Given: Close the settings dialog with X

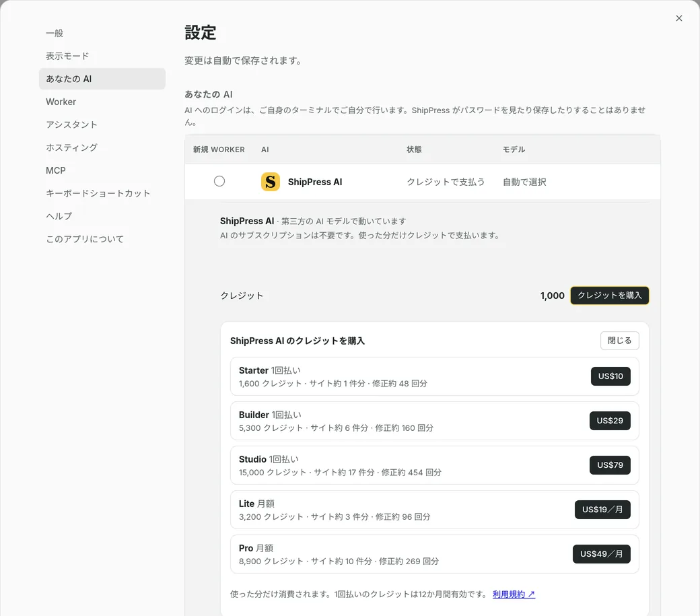Looking at the screenshot, I should (x=678, y=18).
